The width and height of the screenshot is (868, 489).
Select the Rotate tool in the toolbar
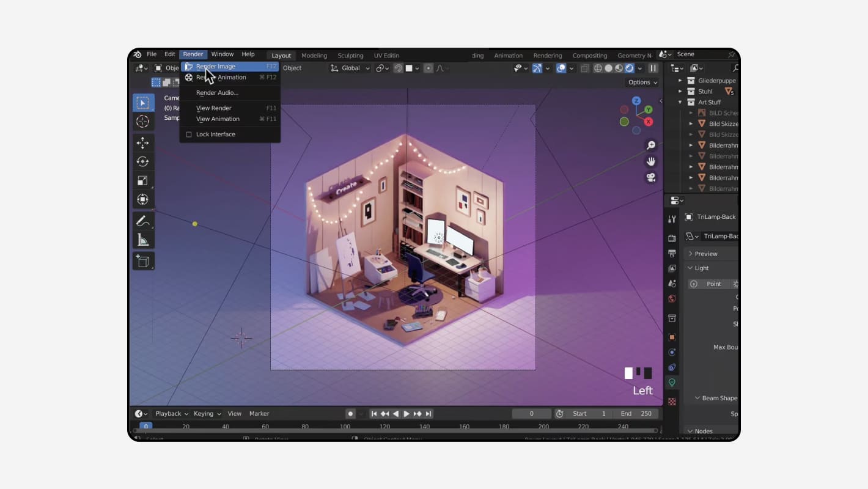(x=142, y=162)
